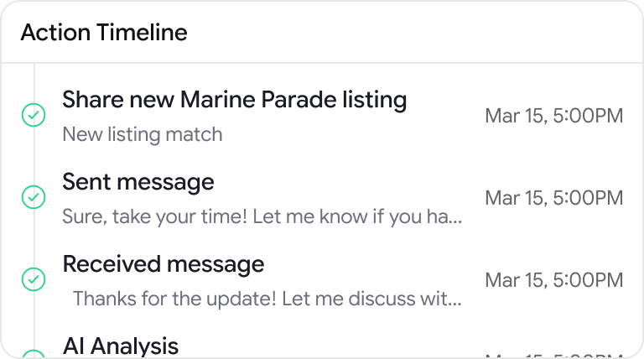Open the Received message entry

coord(164,264)
